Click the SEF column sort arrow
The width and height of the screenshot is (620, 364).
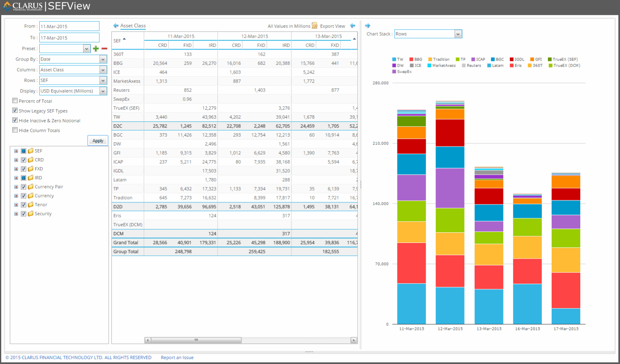[x=124, y=39]
